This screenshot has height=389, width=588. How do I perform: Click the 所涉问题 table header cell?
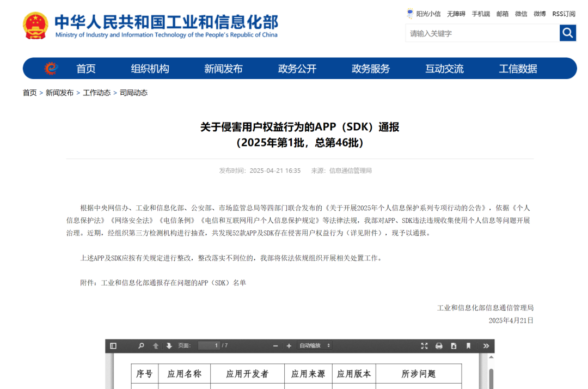click(x=419, y=374)
